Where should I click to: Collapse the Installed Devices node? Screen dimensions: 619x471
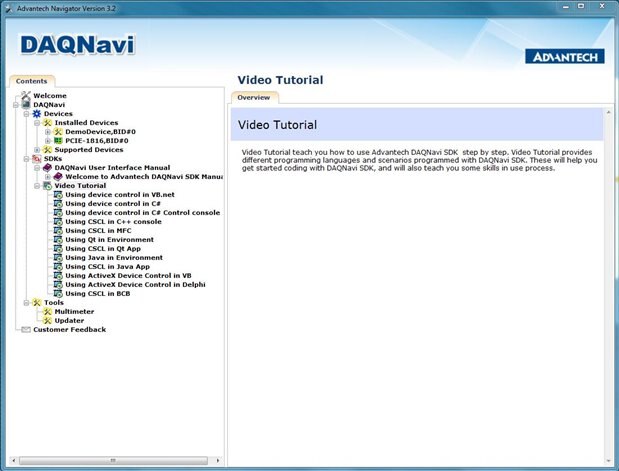[x=37, y=123]
